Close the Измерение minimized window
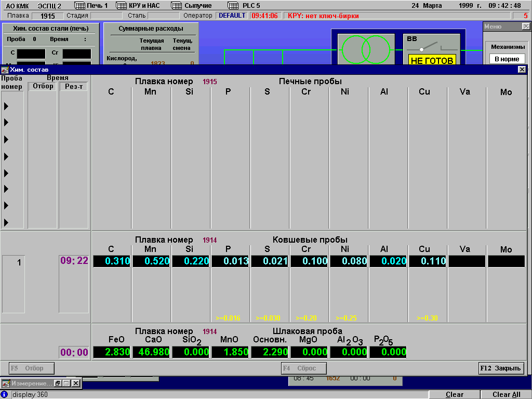Screen dimensions: 532x399 coord(76,383)
